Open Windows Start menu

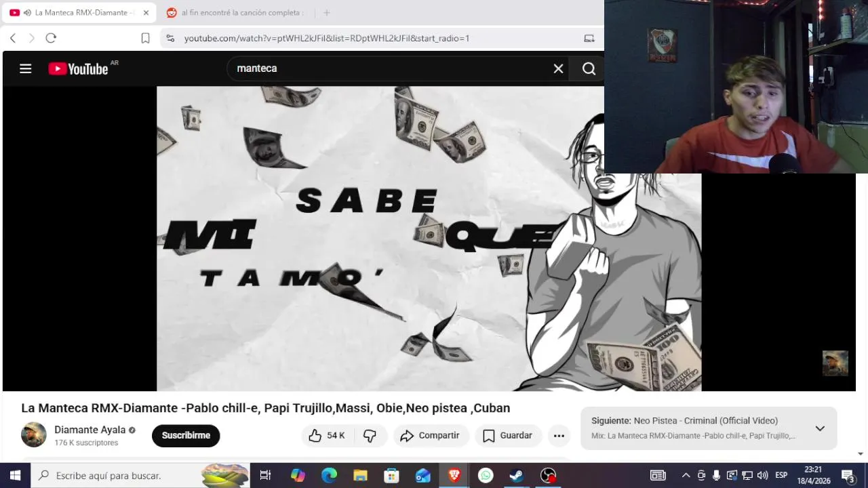(15, 475)
